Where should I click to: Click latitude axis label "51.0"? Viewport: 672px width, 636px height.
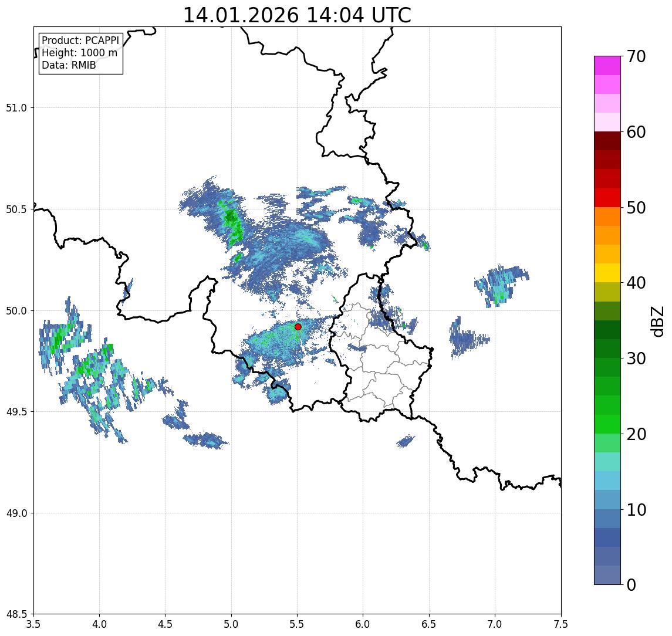pyautogui.click(x=16, y=108)
